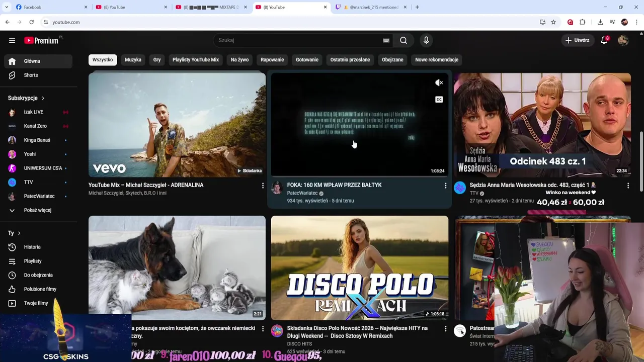Select the Muzyka filter chip

pos(133,59)
